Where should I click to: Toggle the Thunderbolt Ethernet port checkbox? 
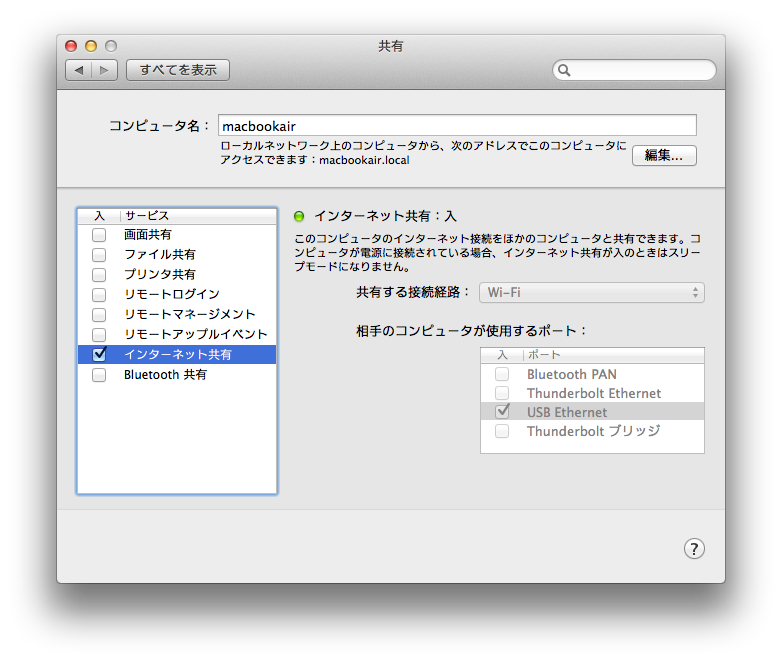click(502, 393)
